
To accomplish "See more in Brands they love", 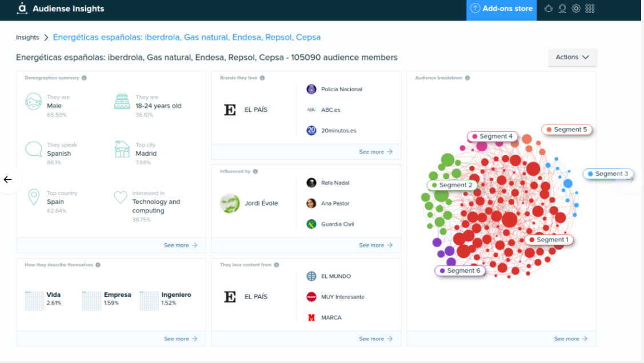I will 376,152.
